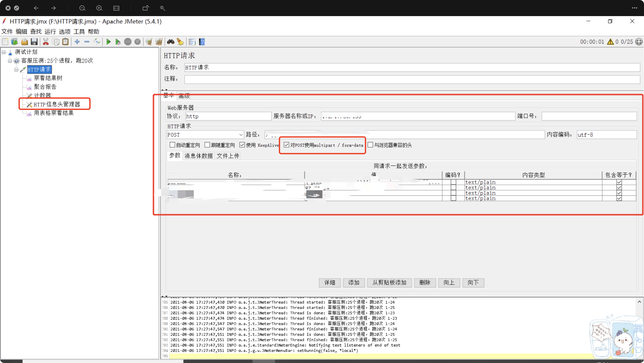Uncheck 使用 KeepAlive checkbox
Screen dimensions: 644x363
pos(242,145)
